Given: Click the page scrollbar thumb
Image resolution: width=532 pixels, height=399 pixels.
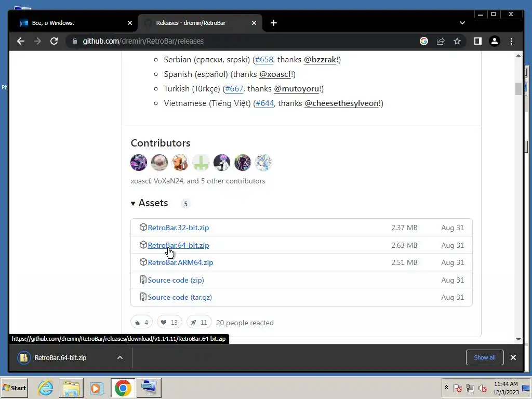Looking at the screenshot, I should point(518,89).
